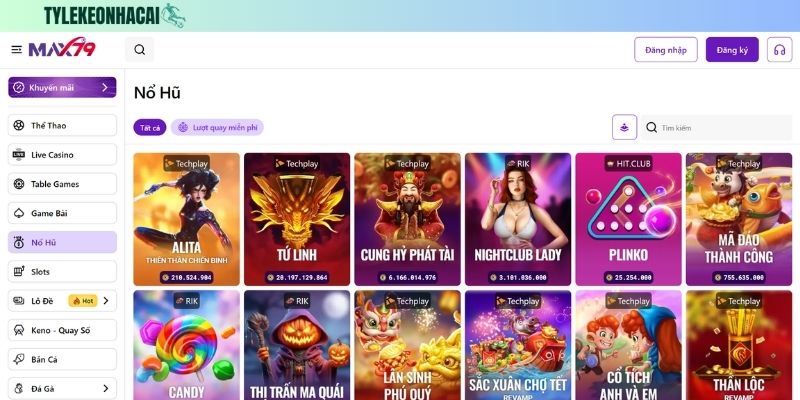Click the Đăng nhập button
The height and width of the screenshot is (400, 800).
666,49
